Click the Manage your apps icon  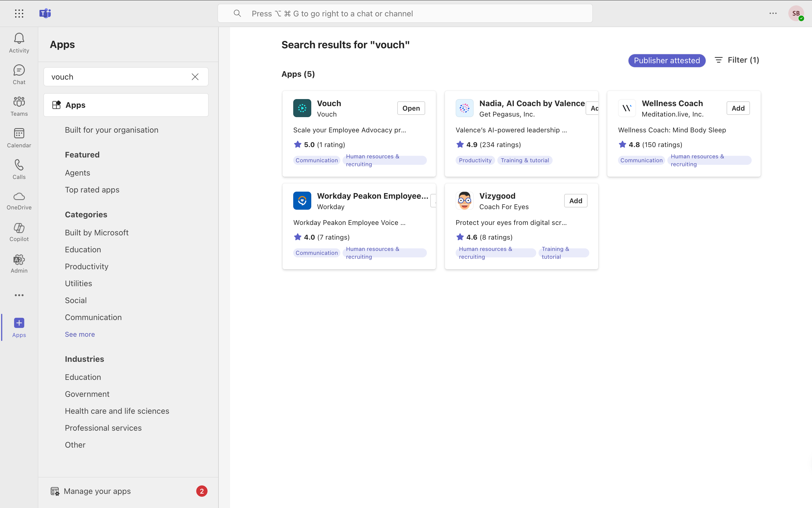55,491
